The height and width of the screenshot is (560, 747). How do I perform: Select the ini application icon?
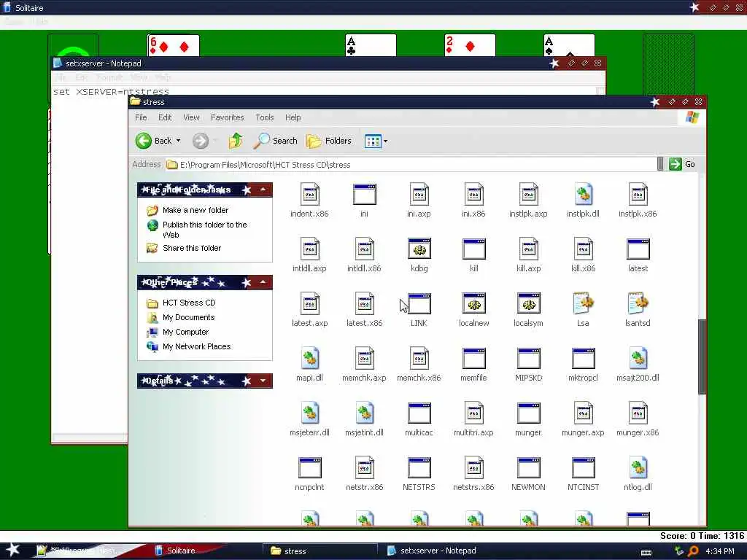(365, 194)
